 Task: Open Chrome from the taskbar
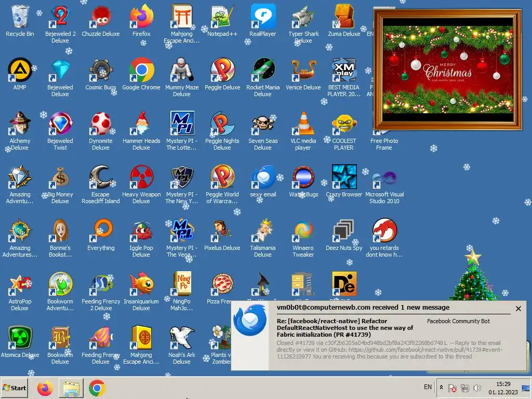pyautogui.click(x=97, y=388)
